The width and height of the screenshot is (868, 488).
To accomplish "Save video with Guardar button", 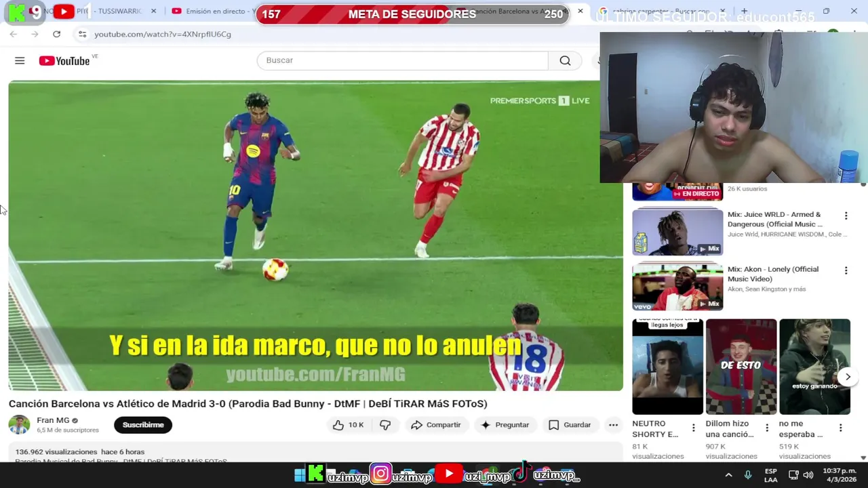I will pyautogui.click(x=570, y=425).
